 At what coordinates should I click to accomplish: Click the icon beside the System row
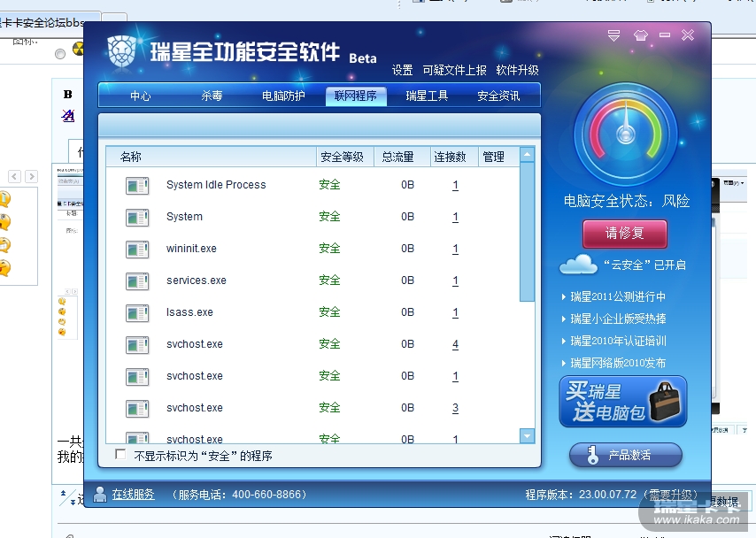point(137,218)
